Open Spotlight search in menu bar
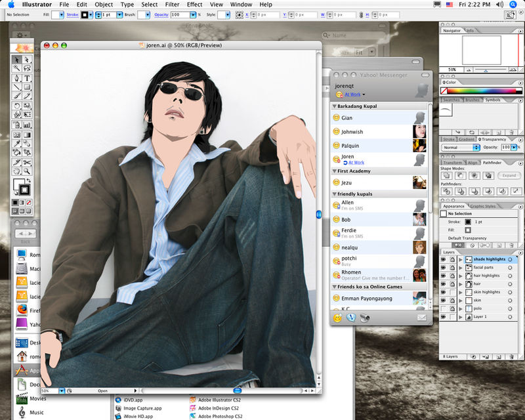The width and height of the screenshot is (525, 420). click(513, 5)
